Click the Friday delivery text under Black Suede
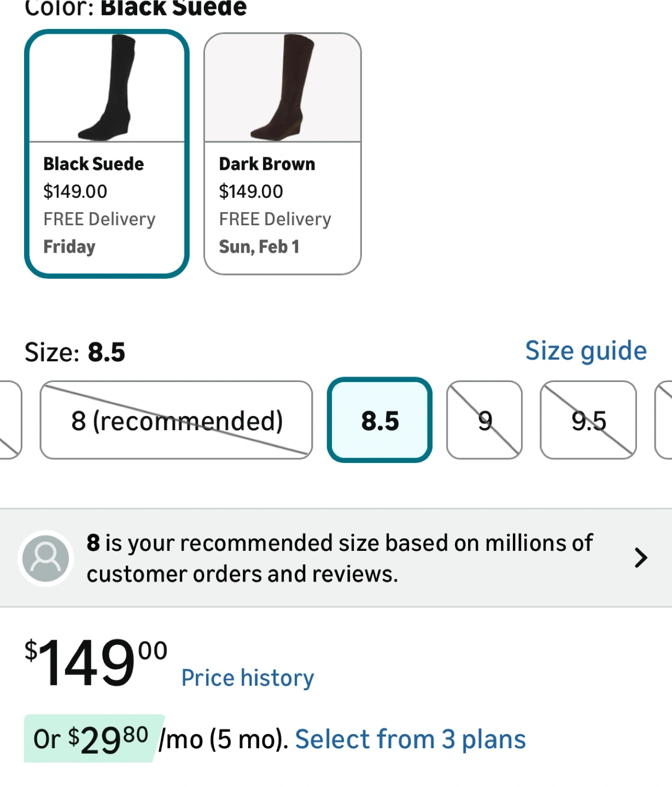This screenshot has height=787, width=672. [x=69, y=247]
